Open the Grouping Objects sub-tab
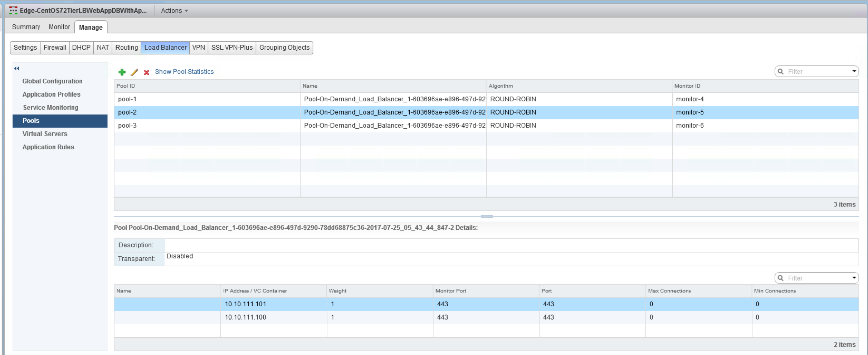868x355 pixels. click(284, 47)
